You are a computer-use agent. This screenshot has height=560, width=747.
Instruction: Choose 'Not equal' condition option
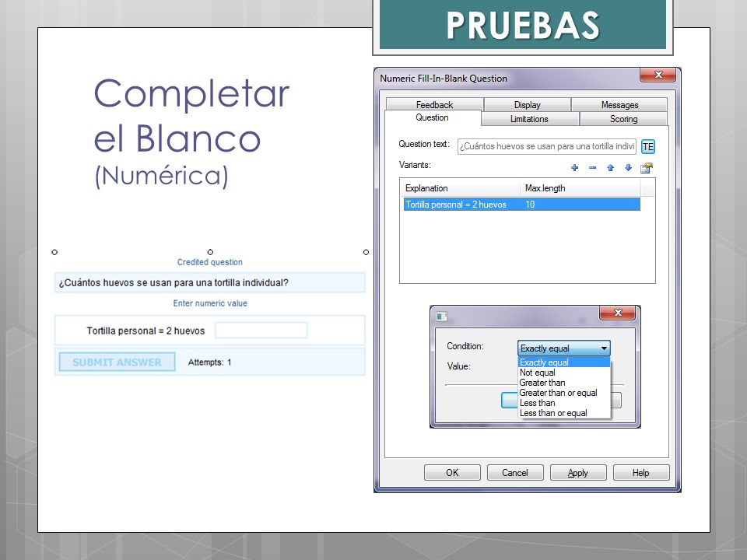click(564, 373)
